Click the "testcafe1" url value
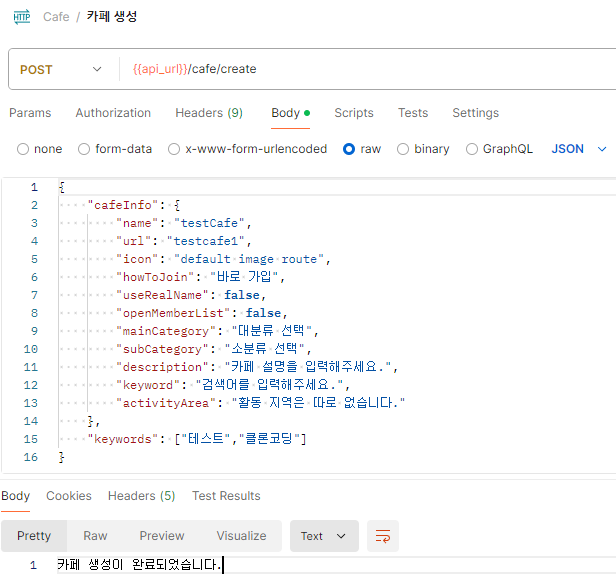Screen dimensions: 616x579 tap(206, 241)
